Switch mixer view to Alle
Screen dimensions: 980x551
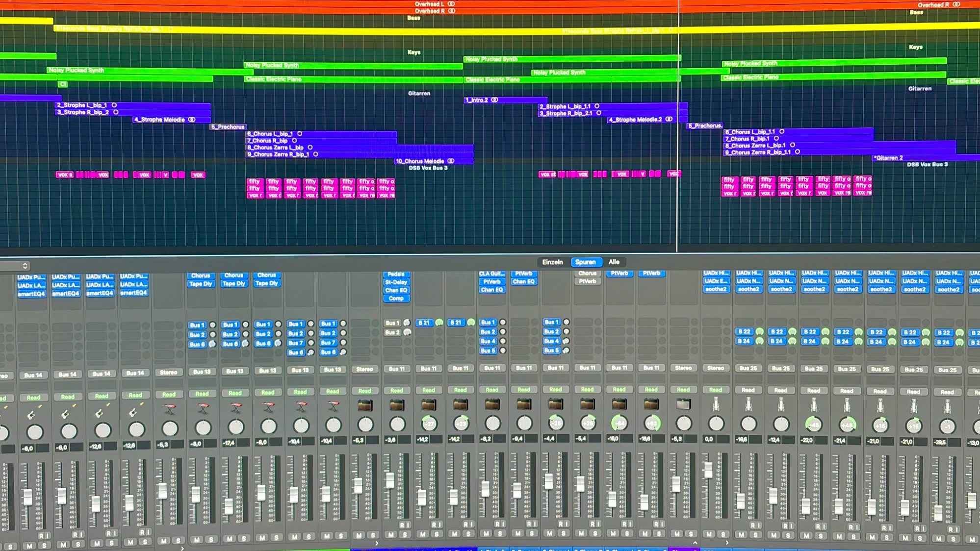614,262
